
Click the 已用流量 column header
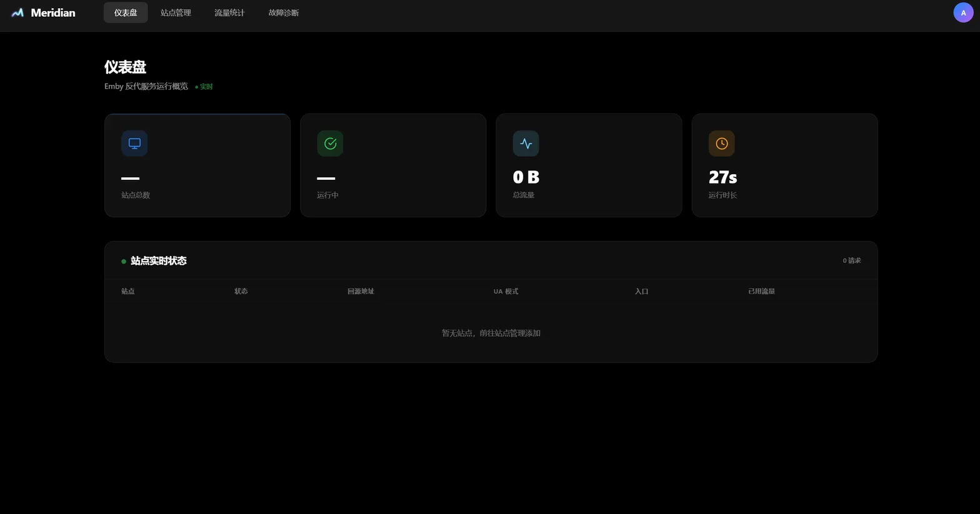tap(761, 291)
